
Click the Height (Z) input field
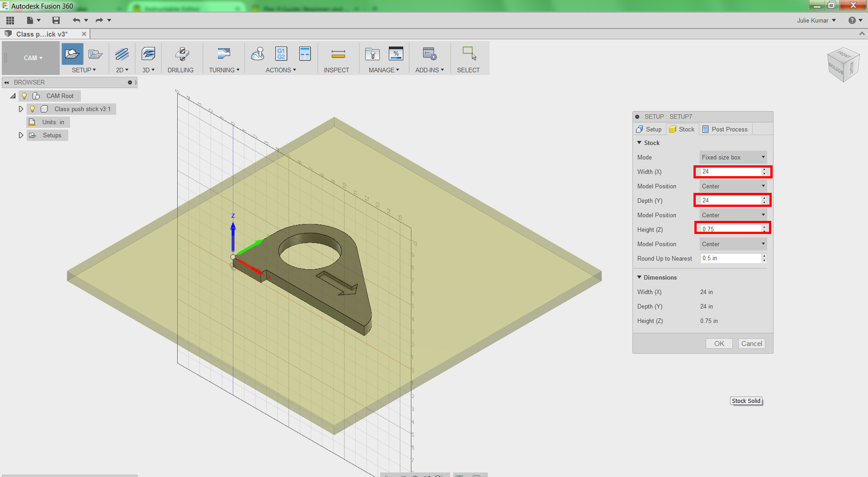(x=730, y=229)
